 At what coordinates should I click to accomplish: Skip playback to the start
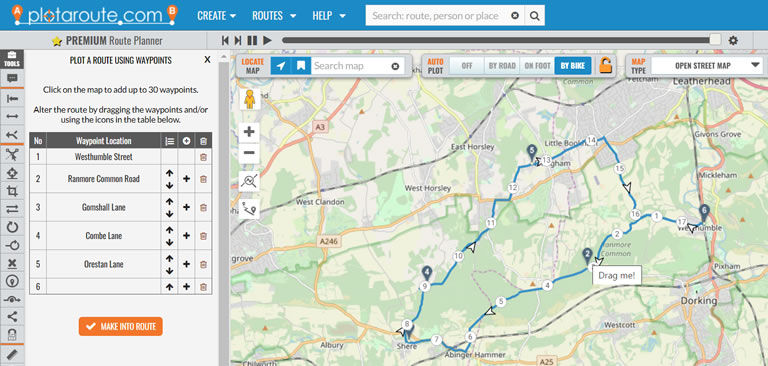[x=225, y=41]
